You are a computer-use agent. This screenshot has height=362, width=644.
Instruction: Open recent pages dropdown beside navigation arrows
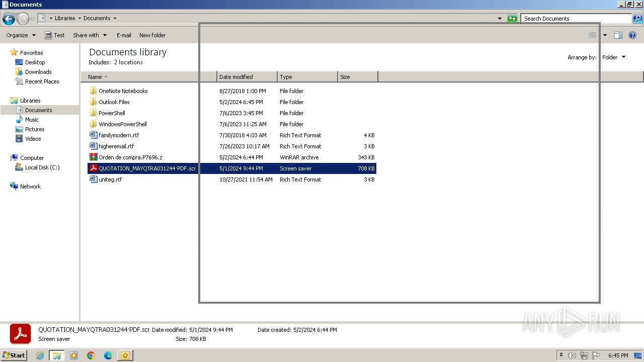[x=33, y=19]
